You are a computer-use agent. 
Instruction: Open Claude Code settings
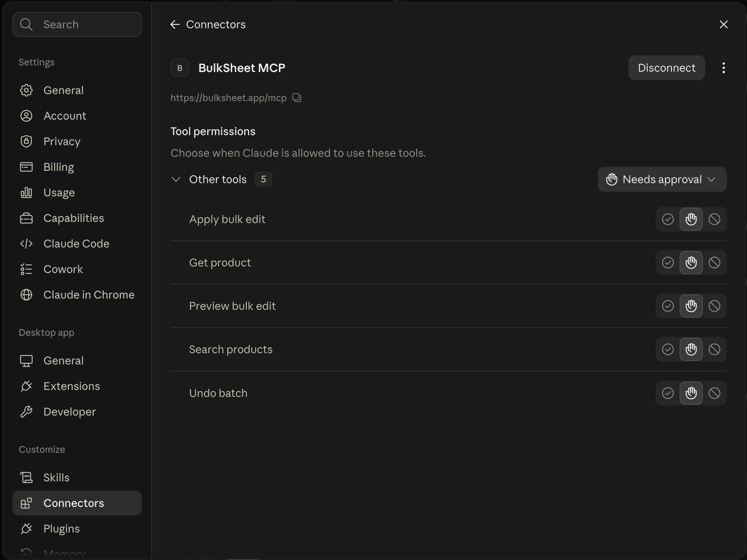(77, 244)
